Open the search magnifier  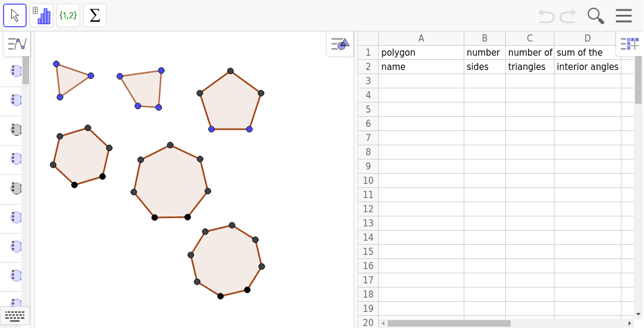coord(595,16)
